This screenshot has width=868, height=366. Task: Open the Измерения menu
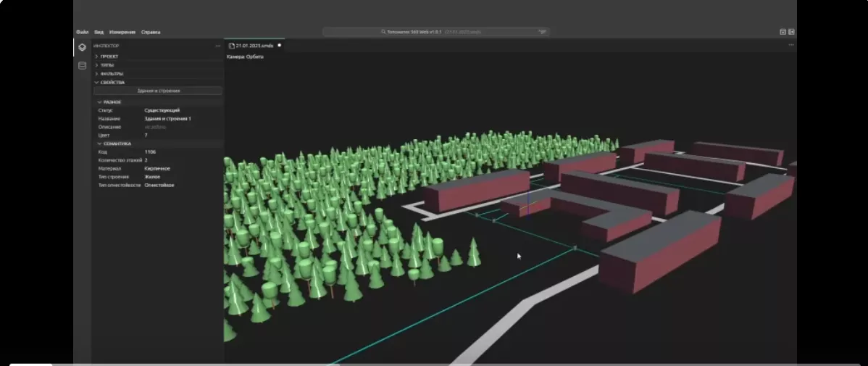pyautogui.click(x=122, y=32)
